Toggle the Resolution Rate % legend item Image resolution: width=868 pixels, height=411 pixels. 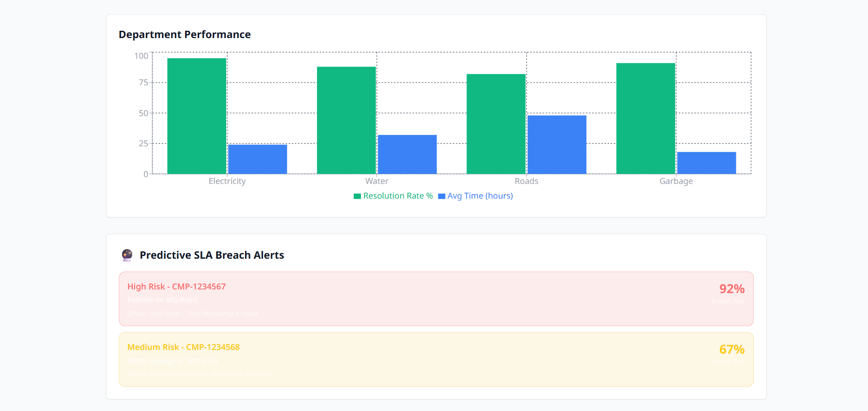tap(393, 196)
